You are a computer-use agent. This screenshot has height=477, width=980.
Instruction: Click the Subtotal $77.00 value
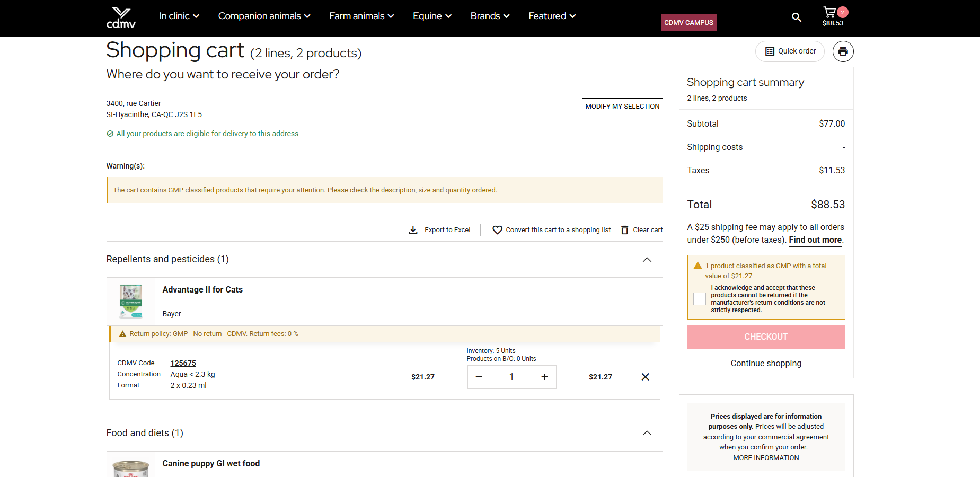coord(832,124)
